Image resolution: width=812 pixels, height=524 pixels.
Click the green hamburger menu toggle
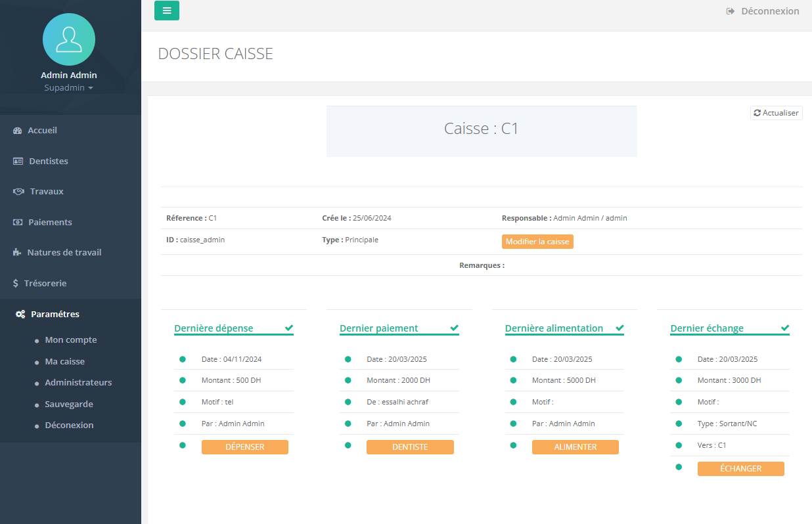[167, 11]
